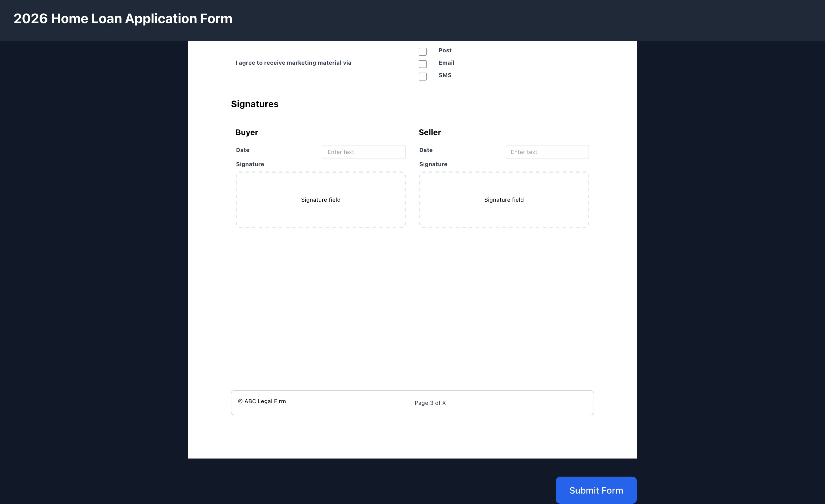Screen dimensions: 825x504
Task: Select the marketing material agreement label
Action: (x=293, y=63)
